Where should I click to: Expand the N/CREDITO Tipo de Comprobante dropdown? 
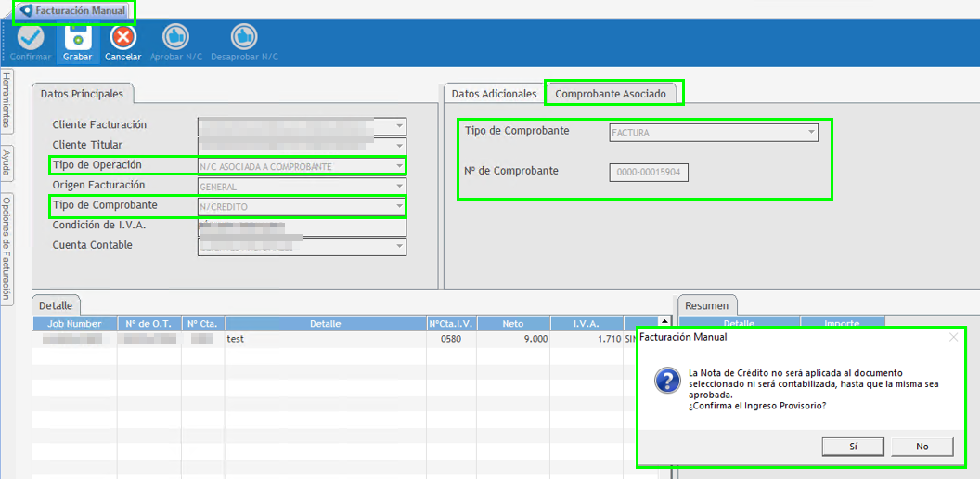pyautogui.click(x=399, y=206)
